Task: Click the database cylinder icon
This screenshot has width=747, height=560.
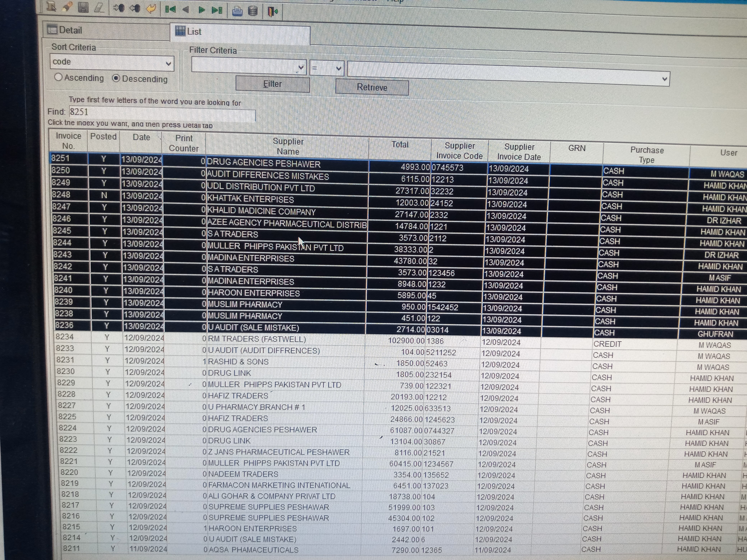Action: [x=253, y=11]
